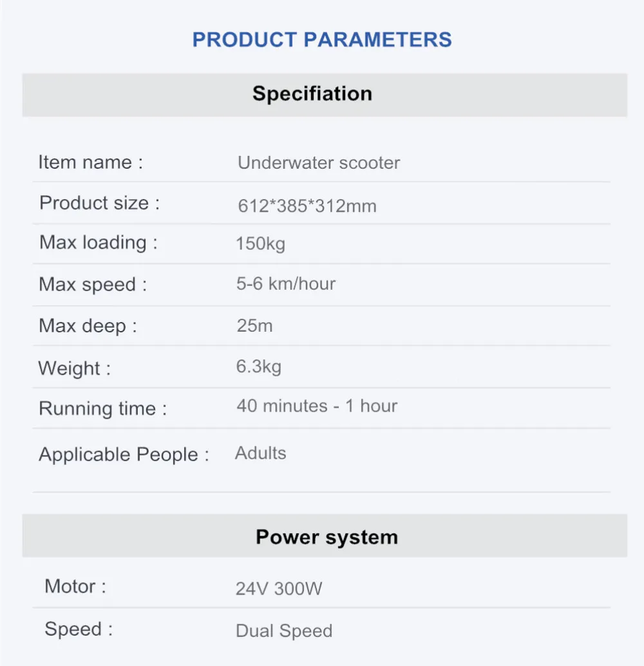Image resolution: width=644 pixels, height=666 pixels.
Task: Click the Running time label
Action: pyautogui.click(x=102, y=408)
